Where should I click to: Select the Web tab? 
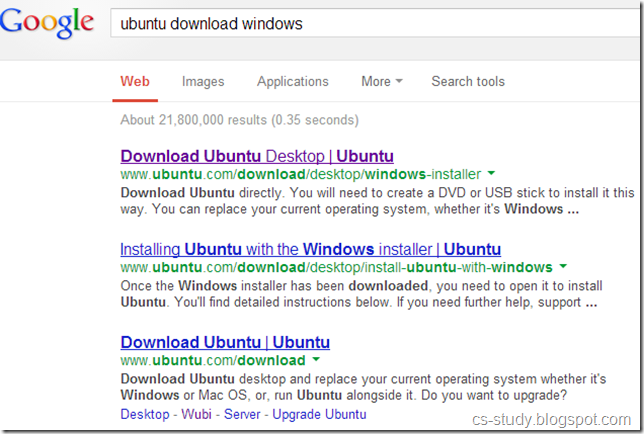pyautogui.click(x=135, y=81)
